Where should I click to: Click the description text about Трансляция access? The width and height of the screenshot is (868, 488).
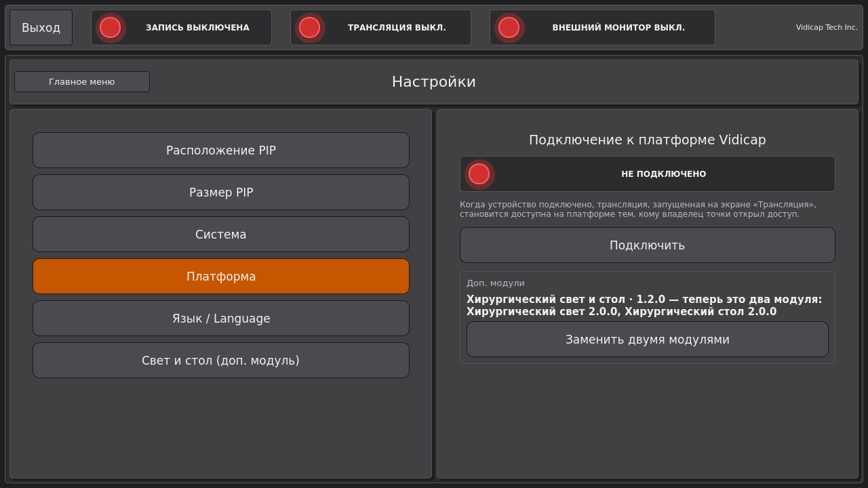pos(638,209)
